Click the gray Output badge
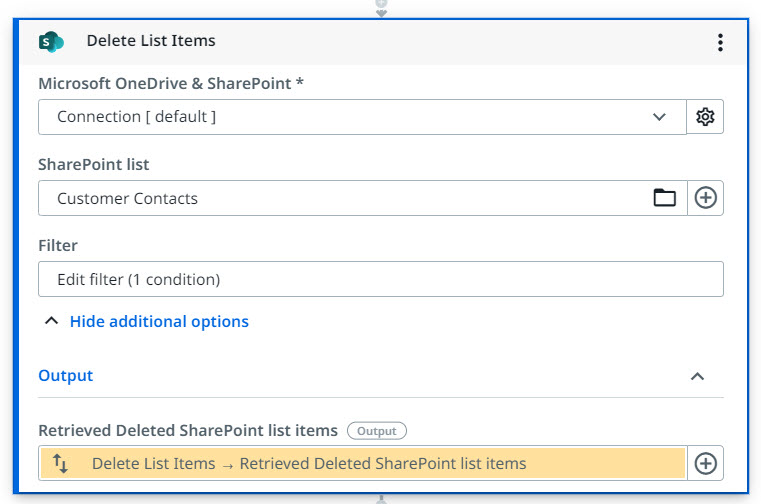The width and height of the screenshot is (761, 504). (377, 431)
